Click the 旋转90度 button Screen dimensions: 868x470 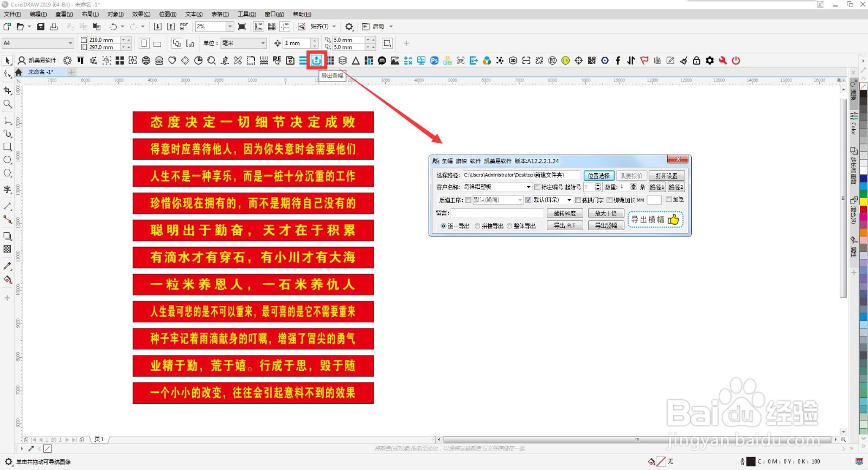pyautogui.click(x=565, y=213)
